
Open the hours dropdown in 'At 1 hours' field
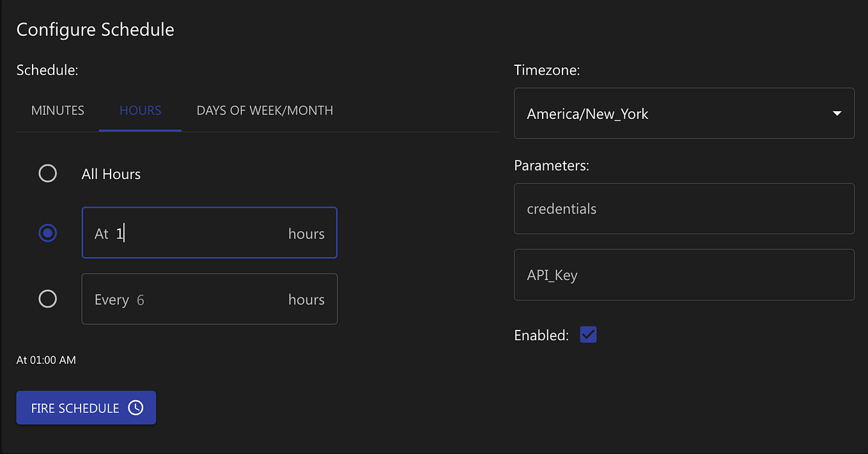[x=306, y=233]
